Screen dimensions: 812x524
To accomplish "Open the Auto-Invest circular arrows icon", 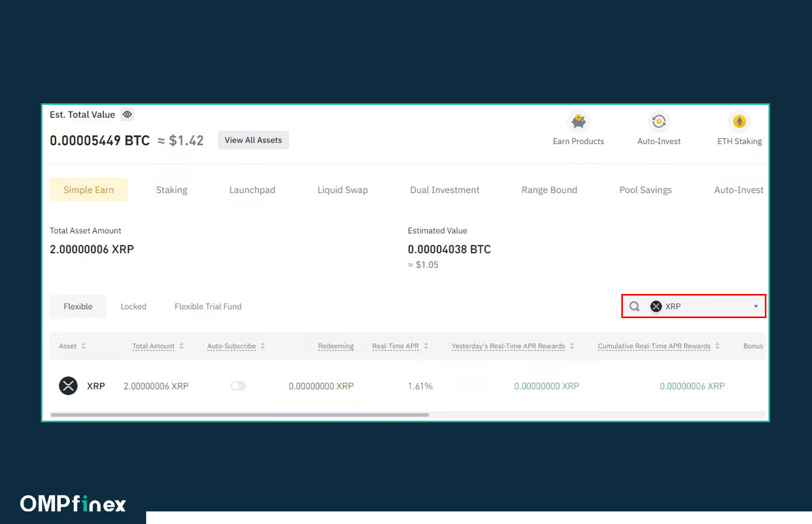I will point(659,122).
